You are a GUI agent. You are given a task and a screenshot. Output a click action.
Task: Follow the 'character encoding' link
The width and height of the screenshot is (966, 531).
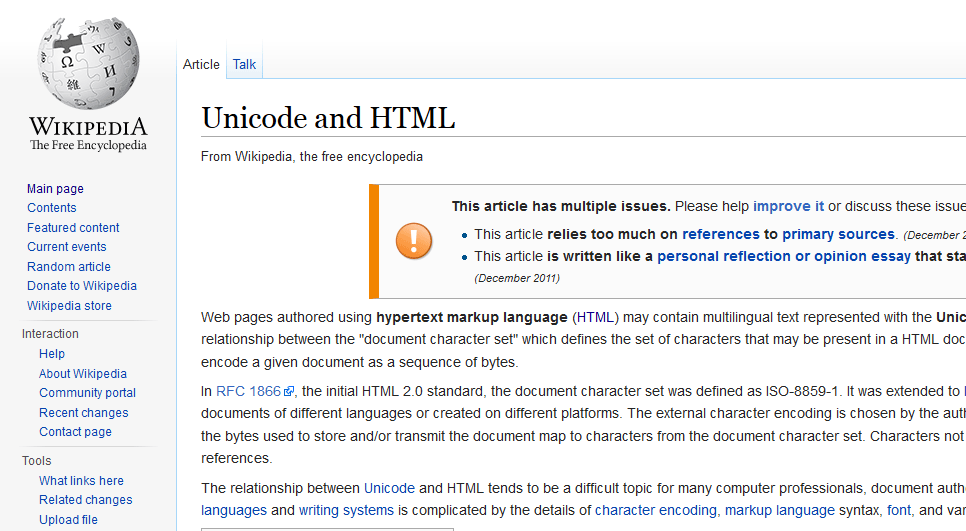point(656,510)
